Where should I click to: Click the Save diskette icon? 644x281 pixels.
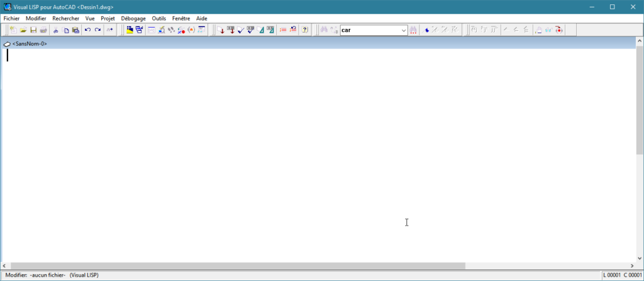[x=33, y=30]
